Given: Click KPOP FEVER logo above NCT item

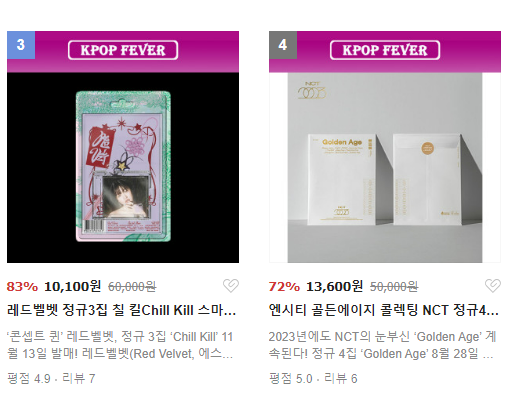Looking at the screenshot, I should (x=385, y=50).
